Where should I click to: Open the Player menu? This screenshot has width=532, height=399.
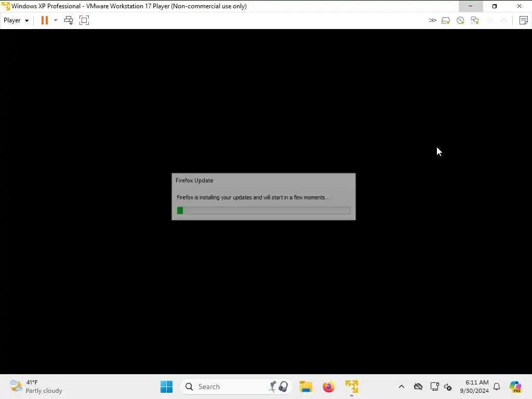16,20
